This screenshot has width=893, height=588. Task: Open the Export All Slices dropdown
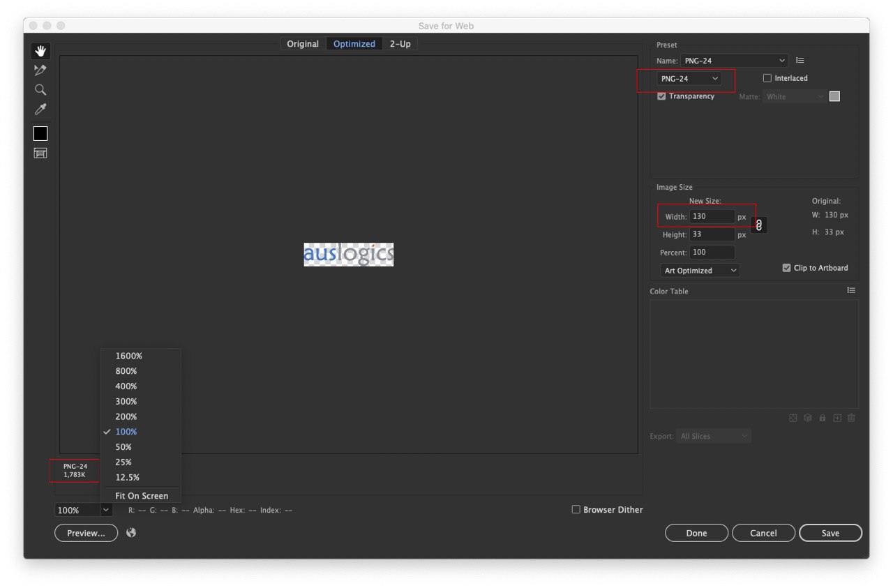[x=714, y=436]
